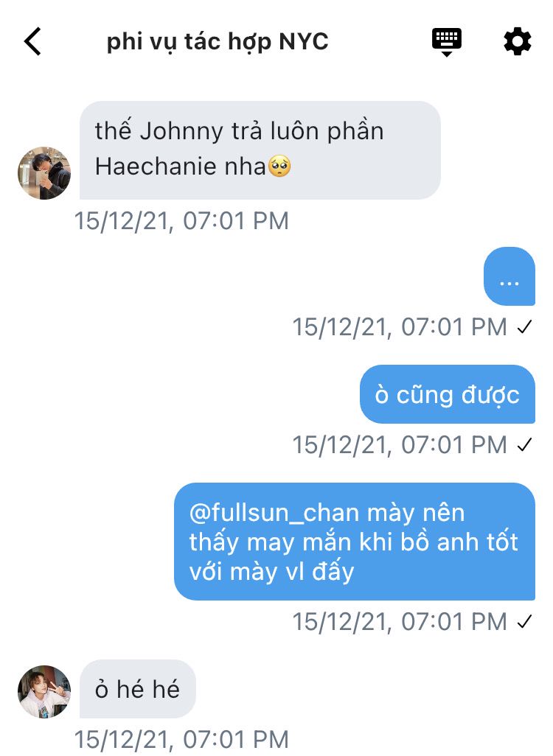Tap the check mark after the @fullsun_chan message
Image resolution: width=553 pixels, height=756 pixels.
coord(524,621)
